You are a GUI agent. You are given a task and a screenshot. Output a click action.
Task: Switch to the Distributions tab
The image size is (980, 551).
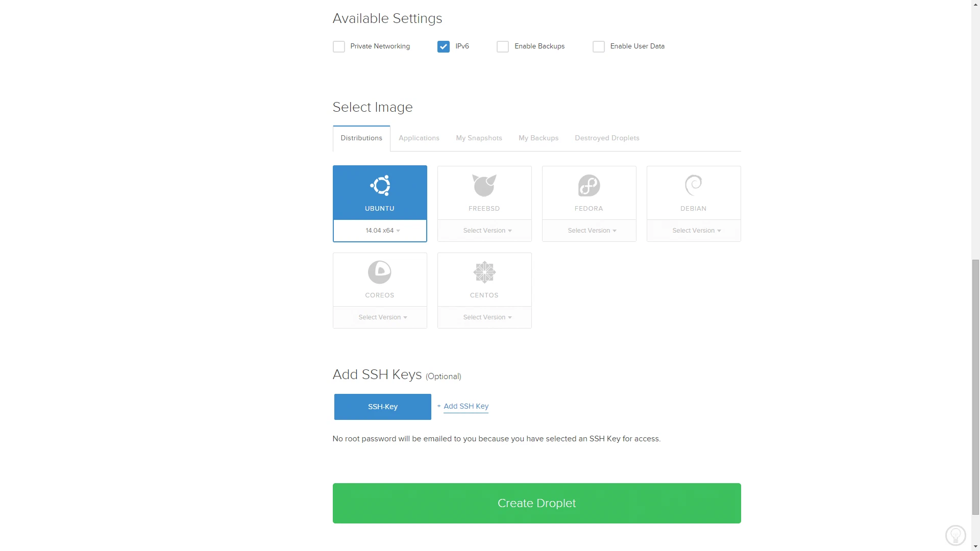click(361, 138)
